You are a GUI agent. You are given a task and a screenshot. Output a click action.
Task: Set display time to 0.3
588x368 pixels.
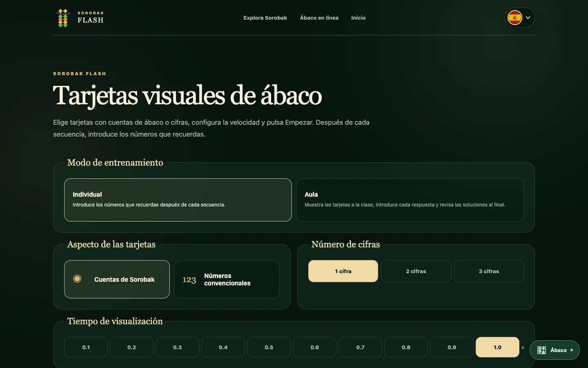tap(177, 347)
